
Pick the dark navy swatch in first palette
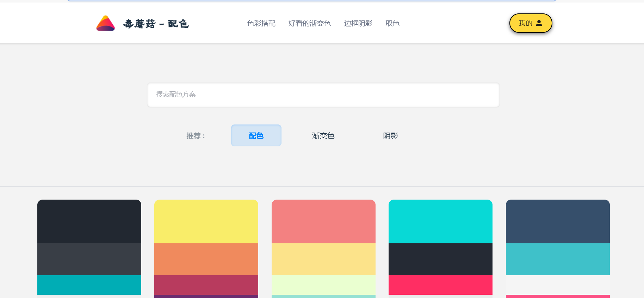click(x=89, y=221)
